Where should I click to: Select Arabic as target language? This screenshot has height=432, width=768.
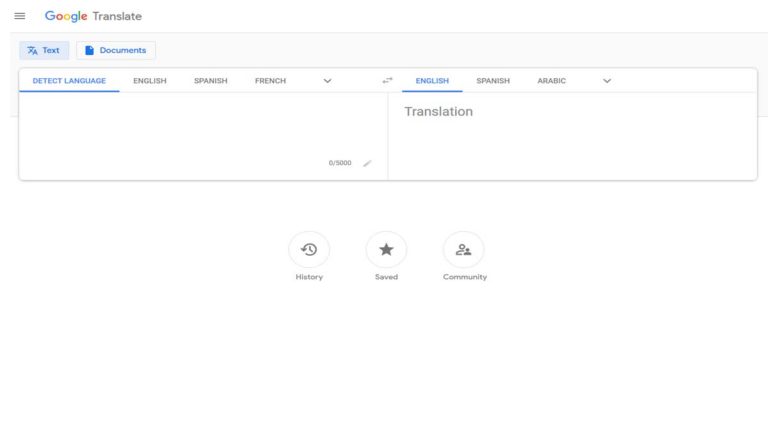click(x=552, y=81)
